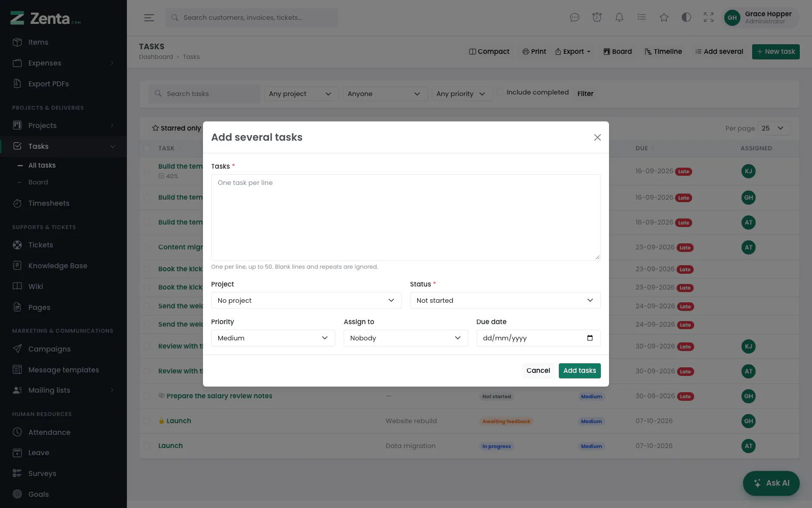This screenshot has height=508, width=812.
Task: Tick the checkbox for Prepare the salary review notes
Action: click(147, 396)
